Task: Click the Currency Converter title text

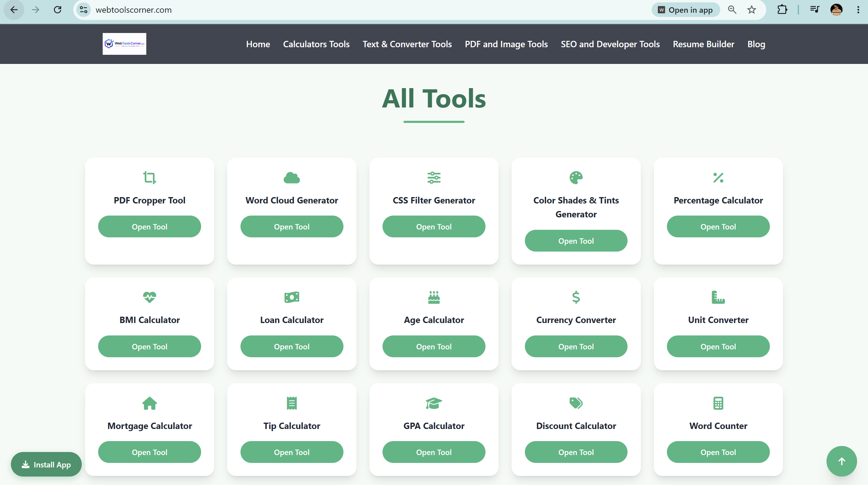Action: (576, 320)
